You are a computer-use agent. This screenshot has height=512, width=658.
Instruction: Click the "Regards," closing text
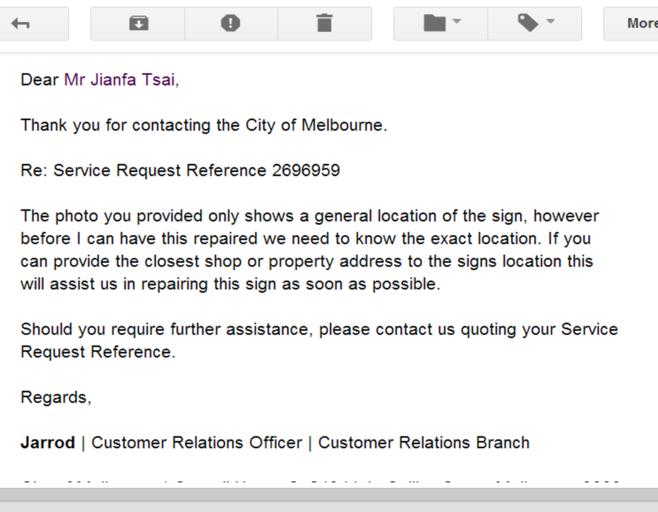(56, 397)
